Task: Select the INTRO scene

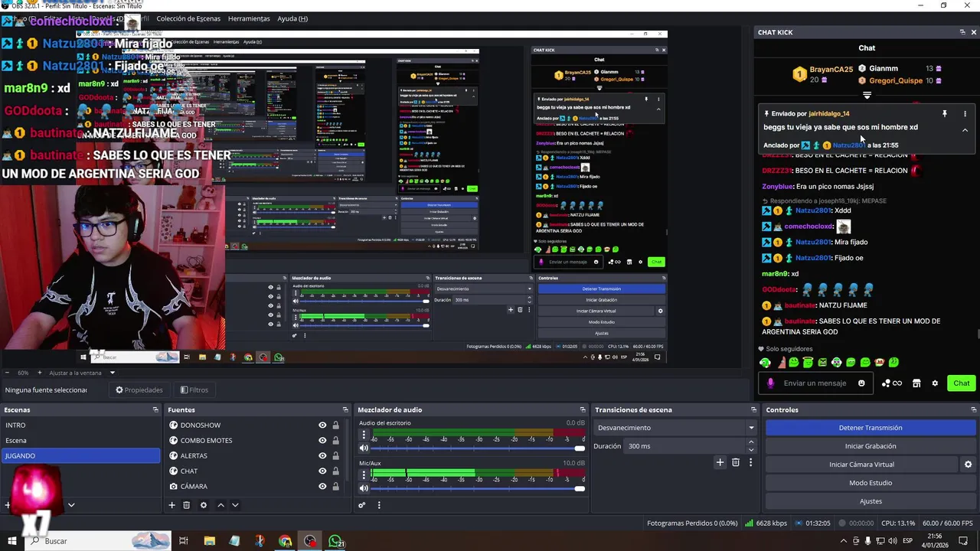Action: pyautogui.click(x=80, y=425)
